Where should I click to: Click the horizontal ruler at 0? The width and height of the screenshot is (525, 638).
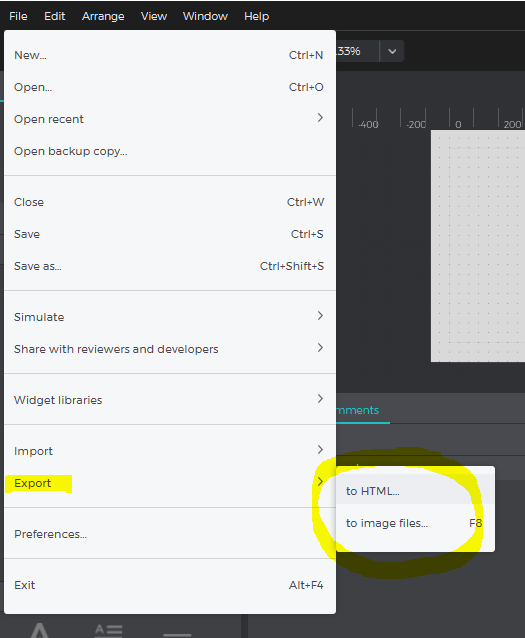tap(458, 124)
